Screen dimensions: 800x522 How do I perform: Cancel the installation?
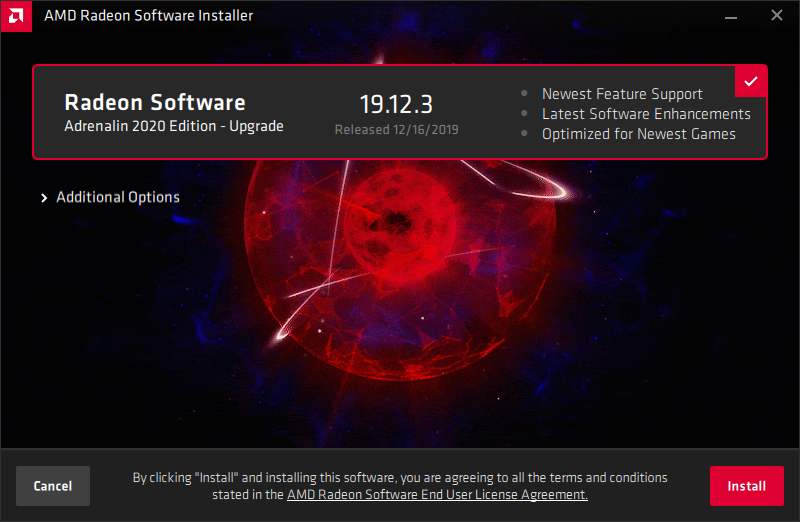[x=53, y=486]
